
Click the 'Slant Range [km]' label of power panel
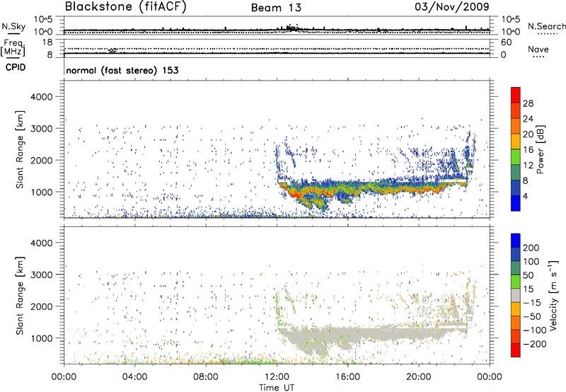point(20,149)
